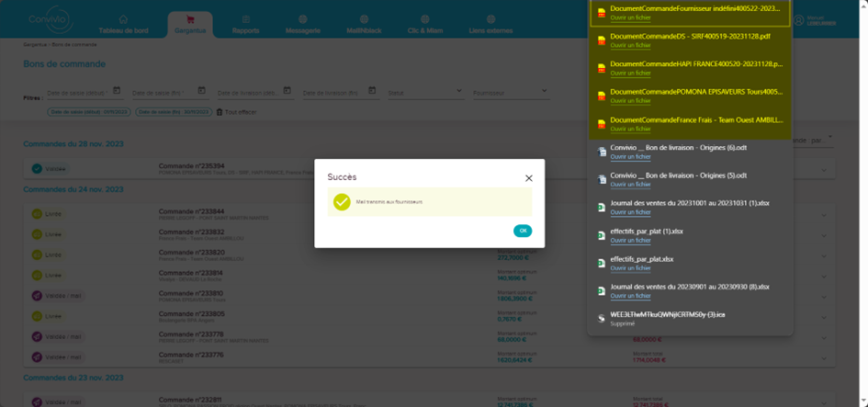
Task: Click PDF icon of DocumentCommandeFrance Frais file
Action: coord(601,124)
